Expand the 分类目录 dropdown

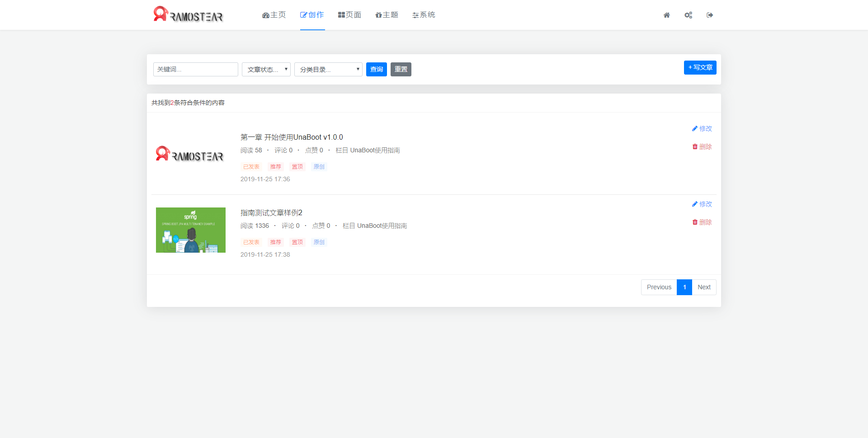click(x=328, y=70)
